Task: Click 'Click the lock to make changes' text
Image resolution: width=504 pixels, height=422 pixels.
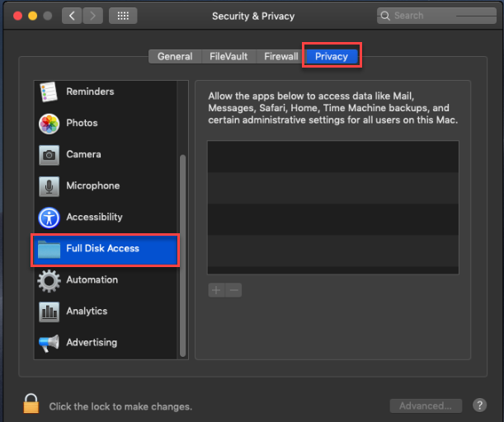Action: pyautogui.click(x=120, y=406)
